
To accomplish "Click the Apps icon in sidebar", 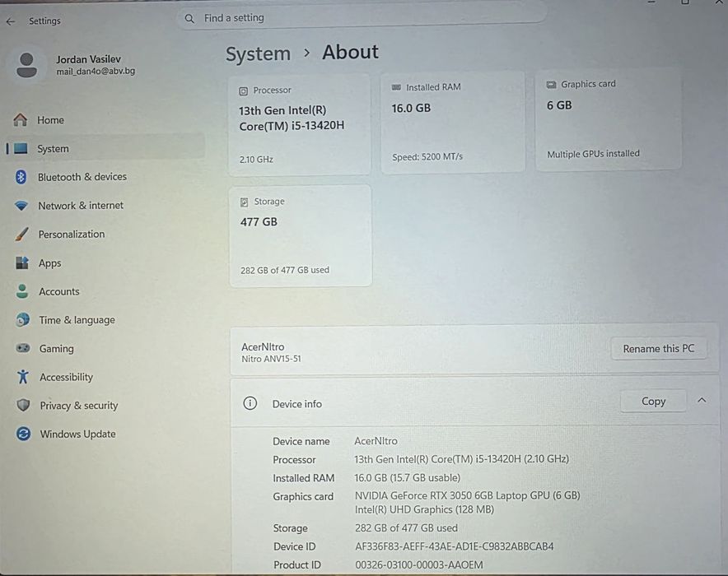I will click(x=21, y=263).
